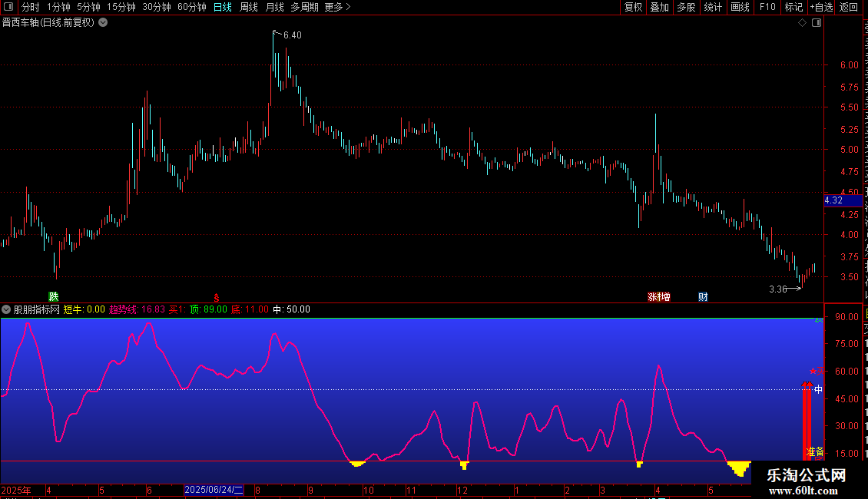Viewport: 868px width, 499px height.
Task: Click the 准备 signal label
Action: click(x=815, y=451)
